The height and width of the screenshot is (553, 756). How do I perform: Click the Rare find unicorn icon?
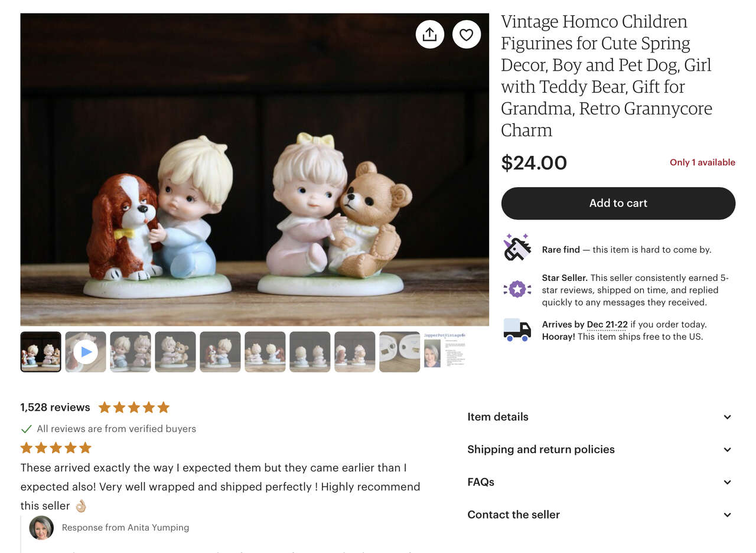point(517,248)
